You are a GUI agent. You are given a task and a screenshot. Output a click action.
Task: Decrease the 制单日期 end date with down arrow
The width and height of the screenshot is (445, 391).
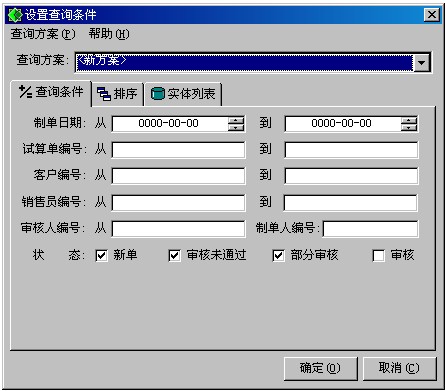(409, 128)
